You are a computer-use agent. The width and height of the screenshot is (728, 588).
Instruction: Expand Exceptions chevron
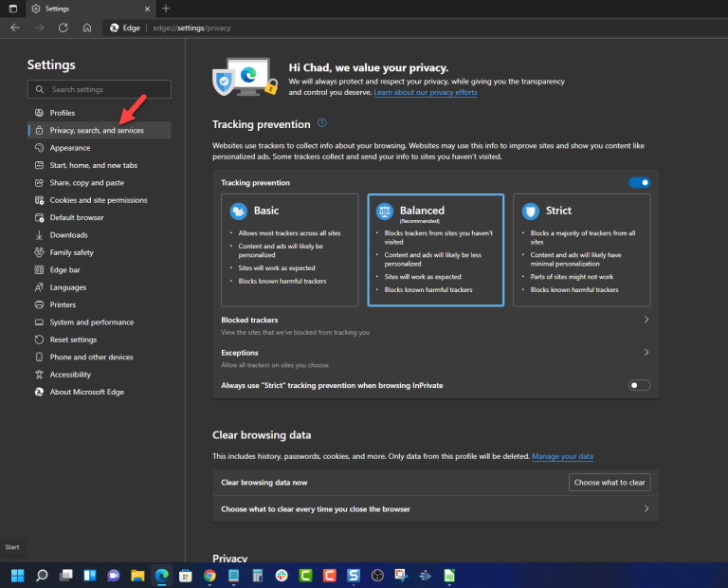[x=646, y=352]
